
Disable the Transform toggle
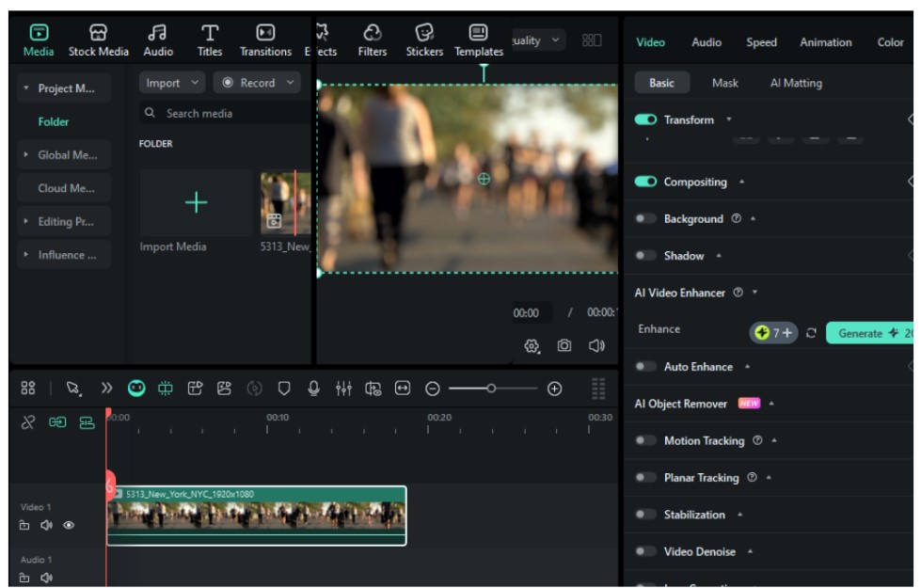coord(645,120)
